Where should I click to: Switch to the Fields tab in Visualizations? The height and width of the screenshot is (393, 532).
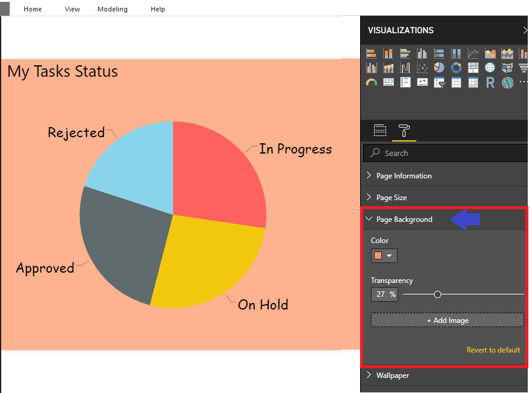pyautogui.click(x=380, y=131)
